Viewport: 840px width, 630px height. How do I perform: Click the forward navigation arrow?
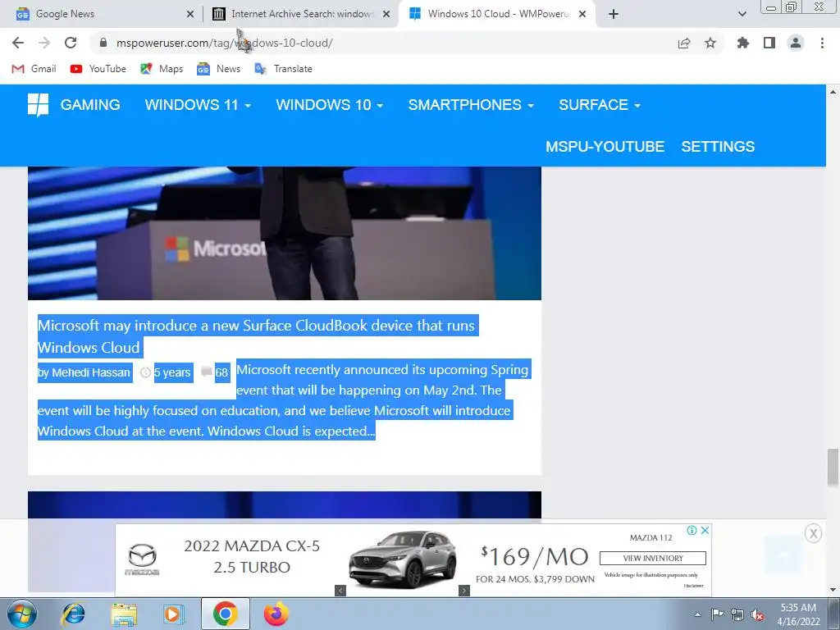[44, 43]
